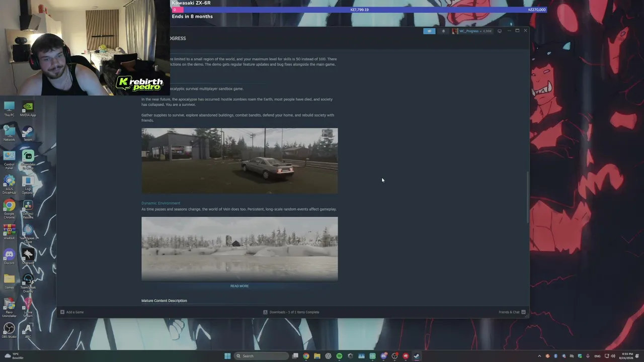Open Google Chrome desktop shortcut
Screen dimensions: 644x362
coord(9,209)
